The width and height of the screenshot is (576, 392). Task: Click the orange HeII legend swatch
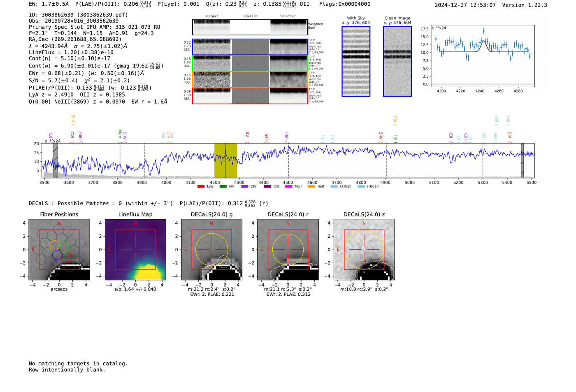[x=311, y=187]
